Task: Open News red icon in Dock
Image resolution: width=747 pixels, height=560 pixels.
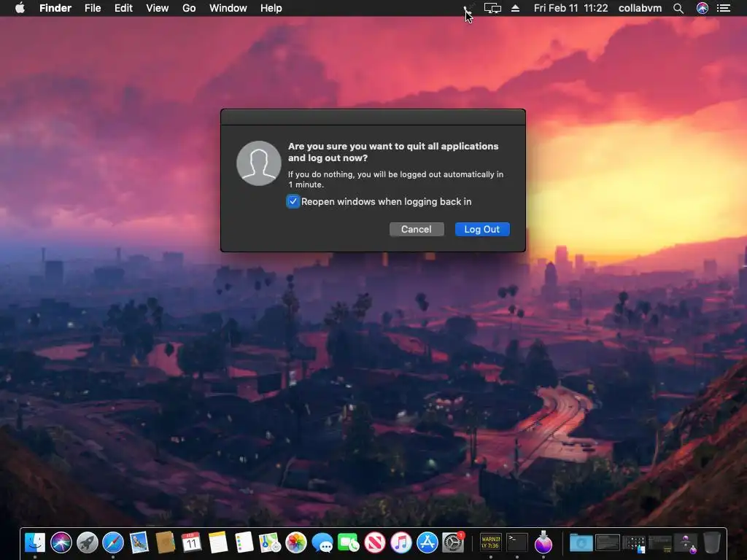Action: (x=374, y=542)
